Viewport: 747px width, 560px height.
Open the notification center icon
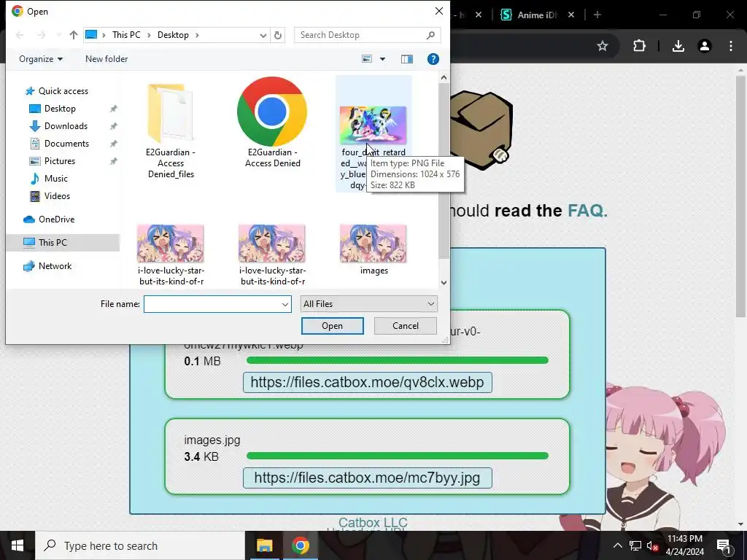(x=724, y=545)
